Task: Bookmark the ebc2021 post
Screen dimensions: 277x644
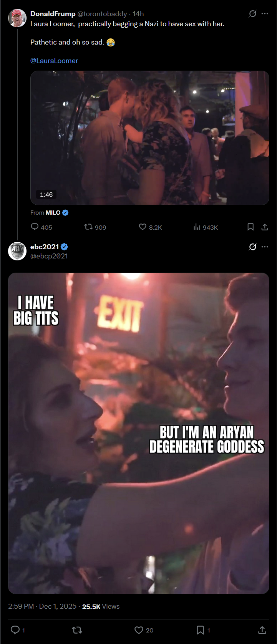Action: [200, 630]
